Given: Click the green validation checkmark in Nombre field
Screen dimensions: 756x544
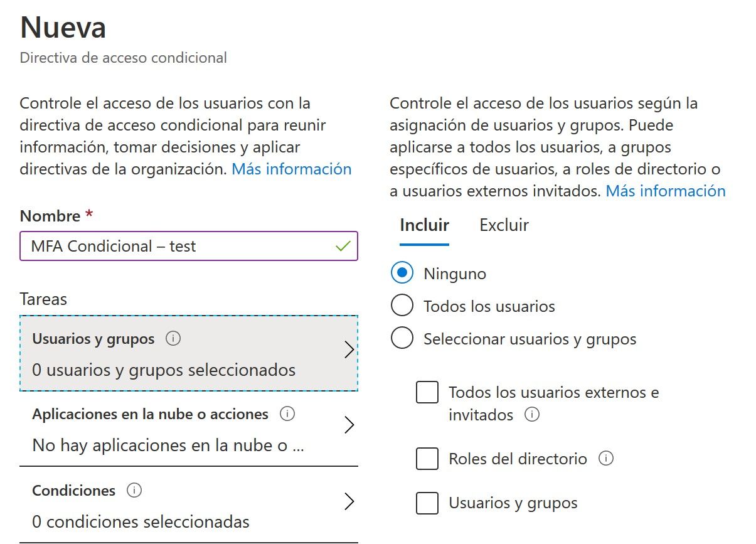Looking at the screenshot, I should click(342, 246).
